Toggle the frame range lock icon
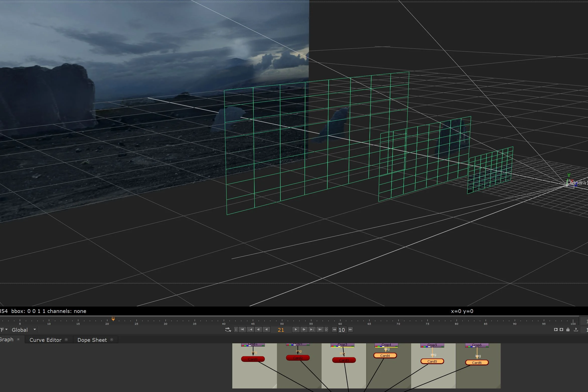Viewport: 588px width, 392px height. [x=568, y=330]
